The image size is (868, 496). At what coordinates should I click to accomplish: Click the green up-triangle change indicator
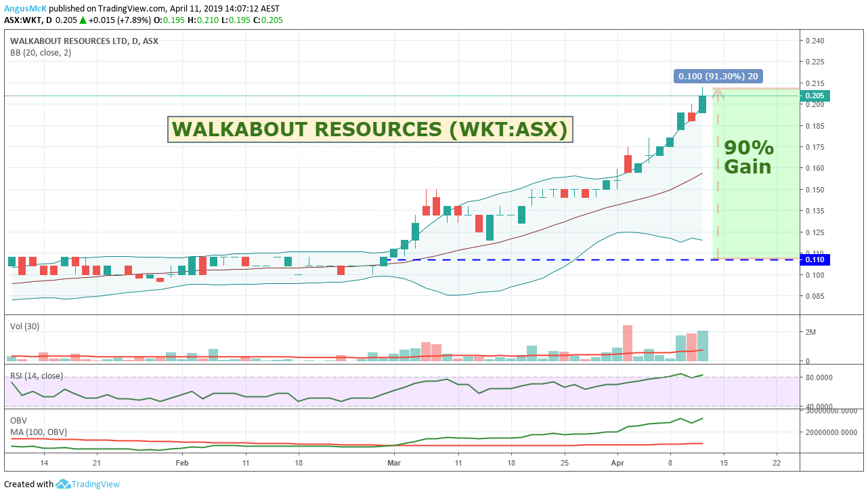coord(82,20)
